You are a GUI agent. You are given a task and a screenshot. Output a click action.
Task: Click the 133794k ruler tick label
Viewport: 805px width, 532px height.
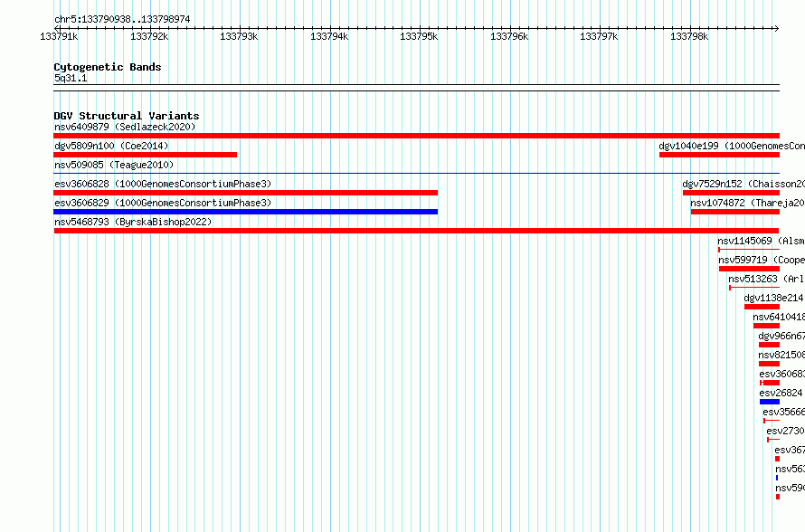[x=329, y=36]
